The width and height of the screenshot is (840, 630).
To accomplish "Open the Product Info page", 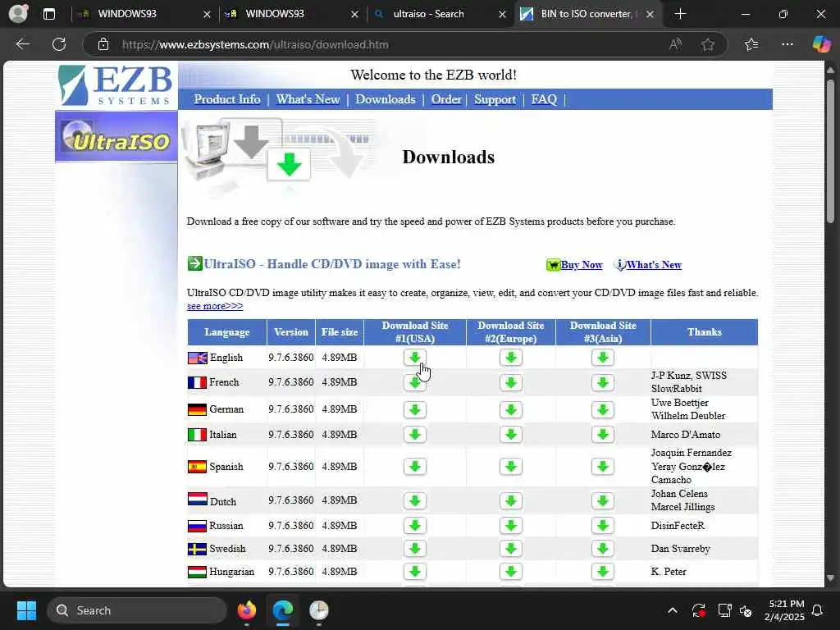I will (227, 99).
